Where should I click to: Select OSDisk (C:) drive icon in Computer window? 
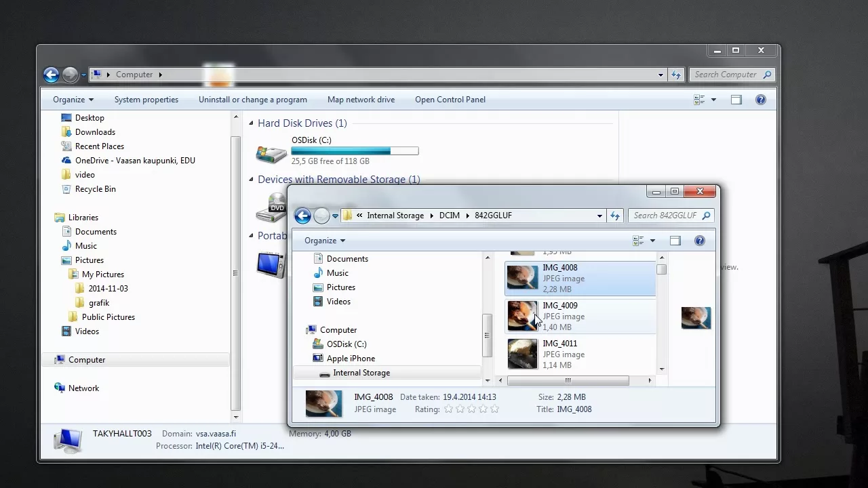pos(271,153)
